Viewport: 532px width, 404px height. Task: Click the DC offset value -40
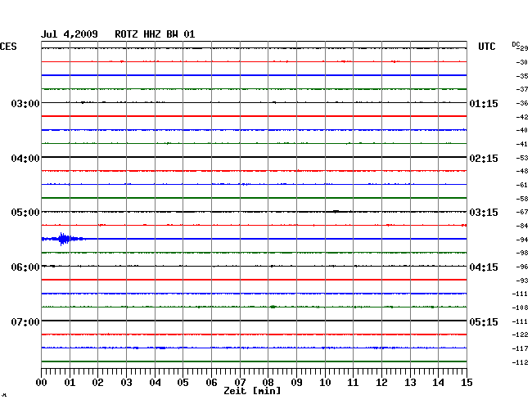[x=522, y=130]
